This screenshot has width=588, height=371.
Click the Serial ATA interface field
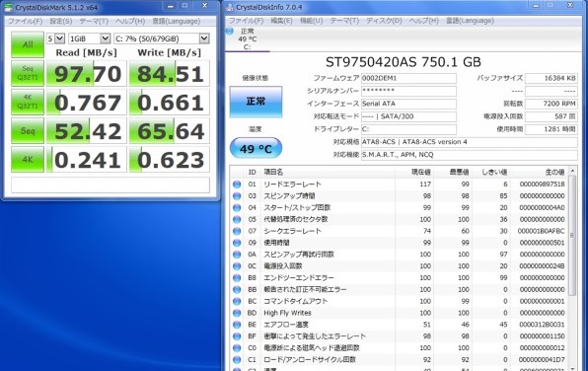coord(408,104)
